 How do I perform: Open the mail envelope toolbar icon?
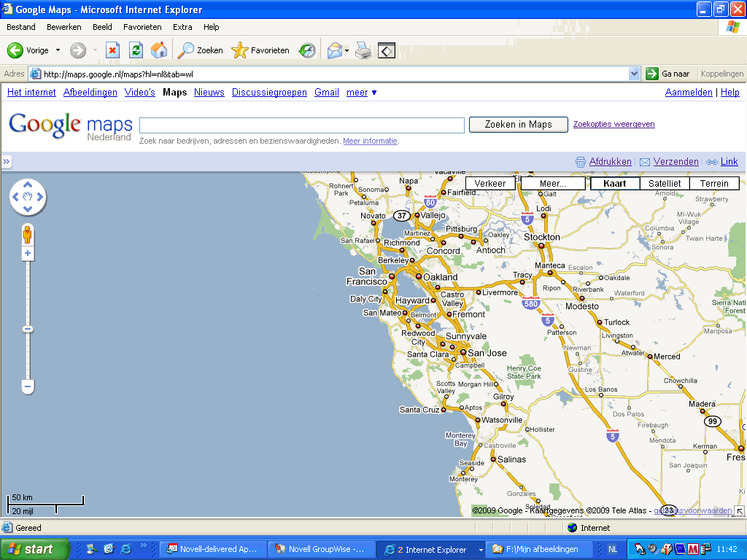[335, 50]
